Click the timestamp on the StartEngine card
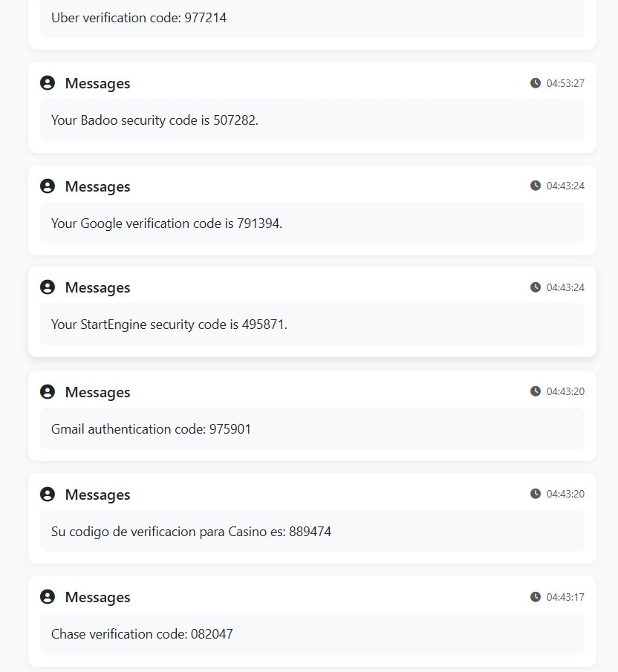The width and height of the screenshot is (618, 672). coord(565,287)
